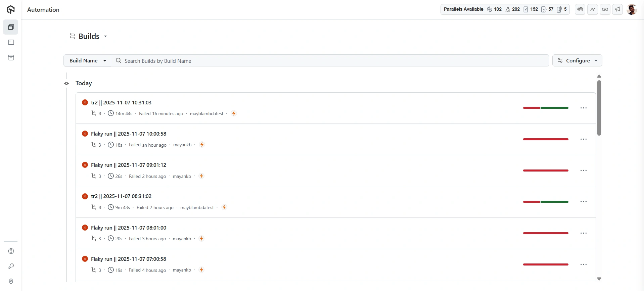Open the analytics line-chart icon
This screenshot has height=291, width=644.
(593, 9)
